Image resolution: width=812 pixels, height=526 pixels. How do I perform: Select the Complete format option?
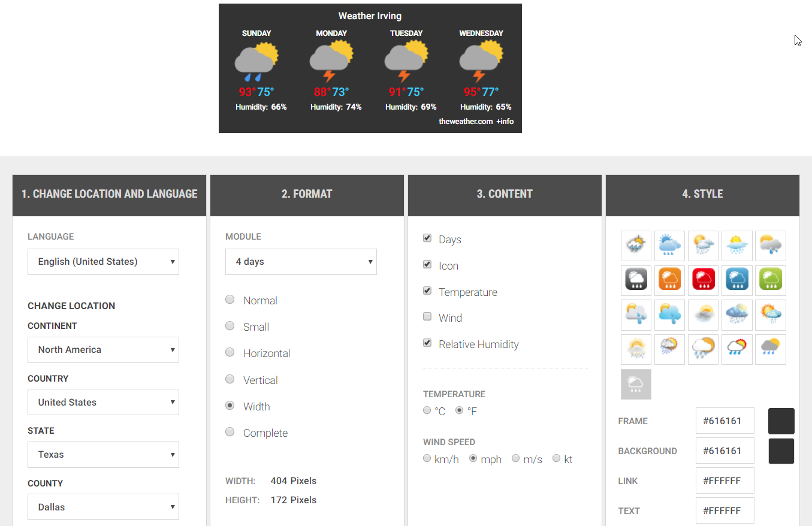click(x=230, y=432)
